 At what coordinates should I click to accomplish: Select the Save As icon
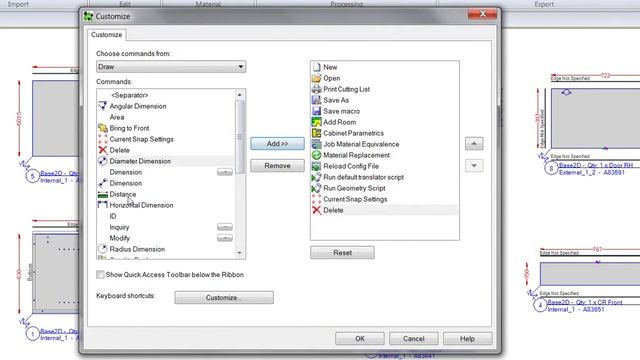316,100
